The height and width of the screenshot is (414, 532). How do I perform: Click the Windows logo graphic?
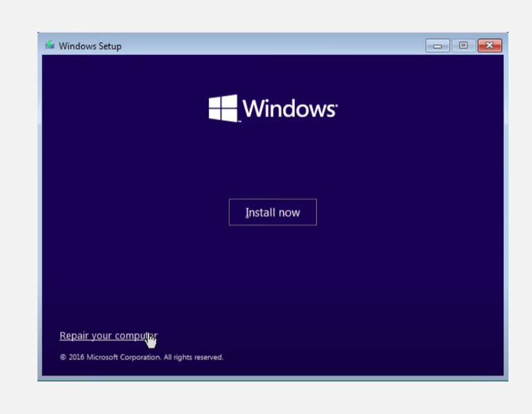(273, 108)
